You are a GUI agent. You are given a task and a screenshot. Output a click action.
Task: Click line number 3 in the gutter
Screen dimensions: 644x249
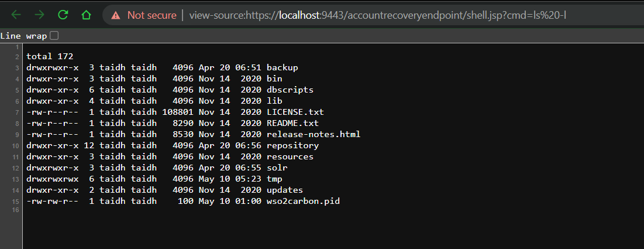click(17, 67)
